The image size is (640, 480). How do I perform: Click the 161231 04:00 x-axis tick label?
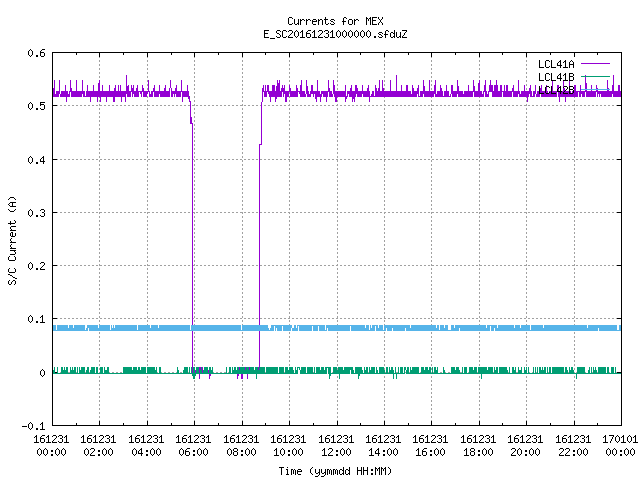[146, 446]
